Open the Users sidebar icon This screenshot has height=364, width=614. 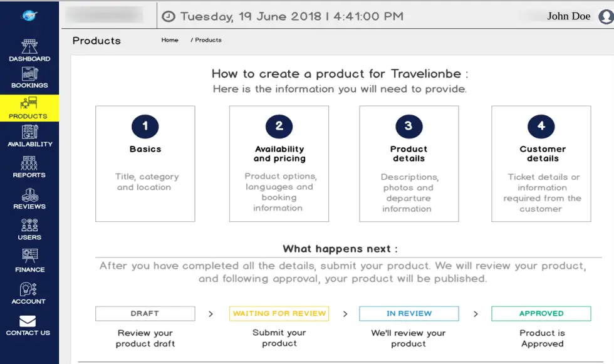pyautogui.click(x=29, y=225)
